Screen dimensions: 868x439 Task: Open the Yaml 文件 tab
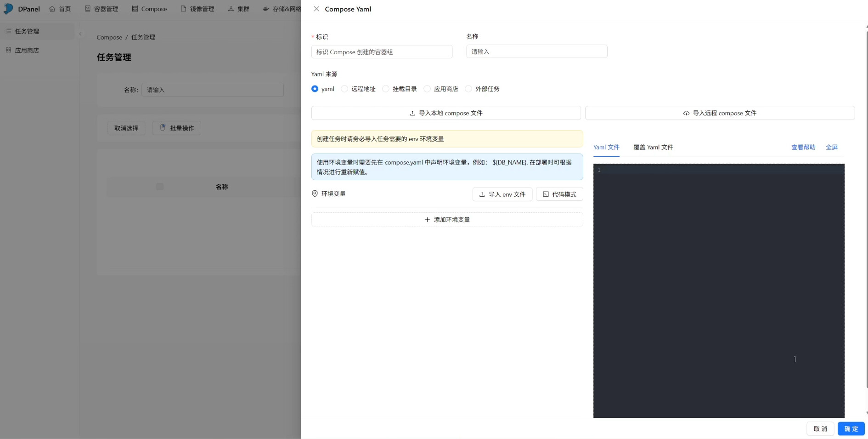pos(606,147)
